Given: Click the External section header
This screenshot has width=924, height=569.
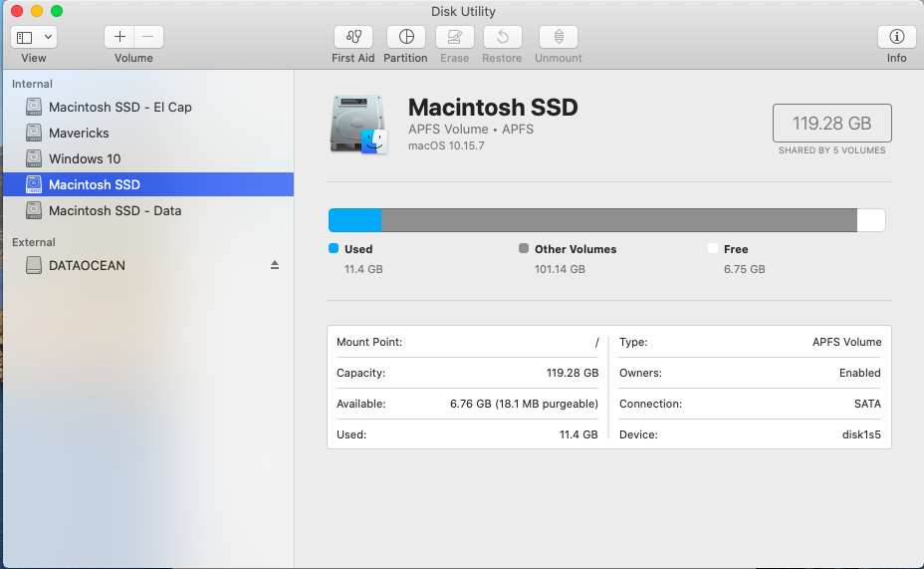Looking at the screenshot, I should coord(34,242).
